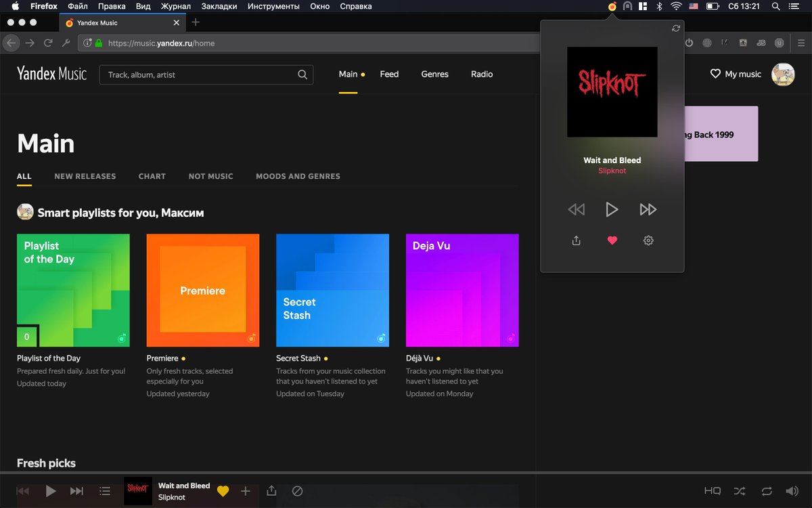Open macOS Spotlight search icon

(x=776, y=6)
